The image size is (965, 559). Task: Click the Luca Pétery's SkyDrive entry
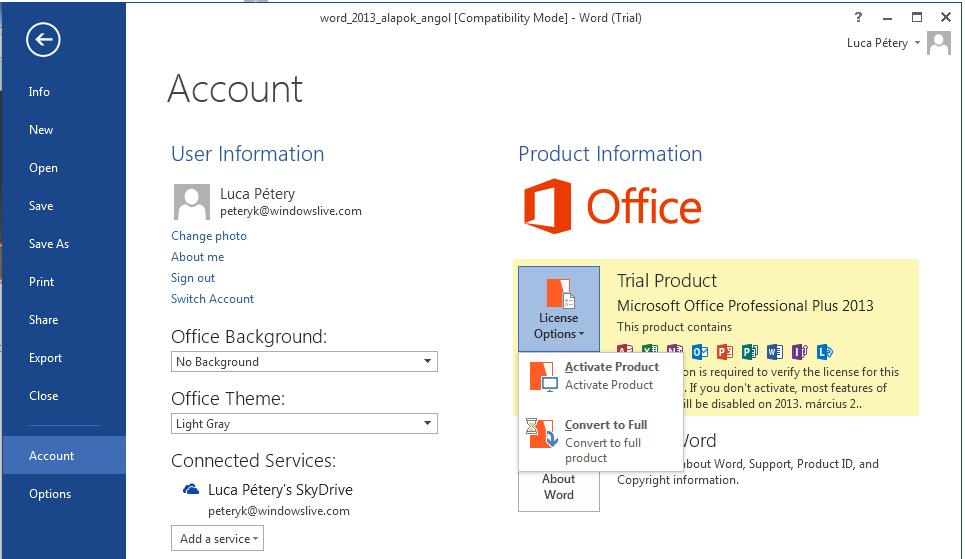click(x=280, y=490)
